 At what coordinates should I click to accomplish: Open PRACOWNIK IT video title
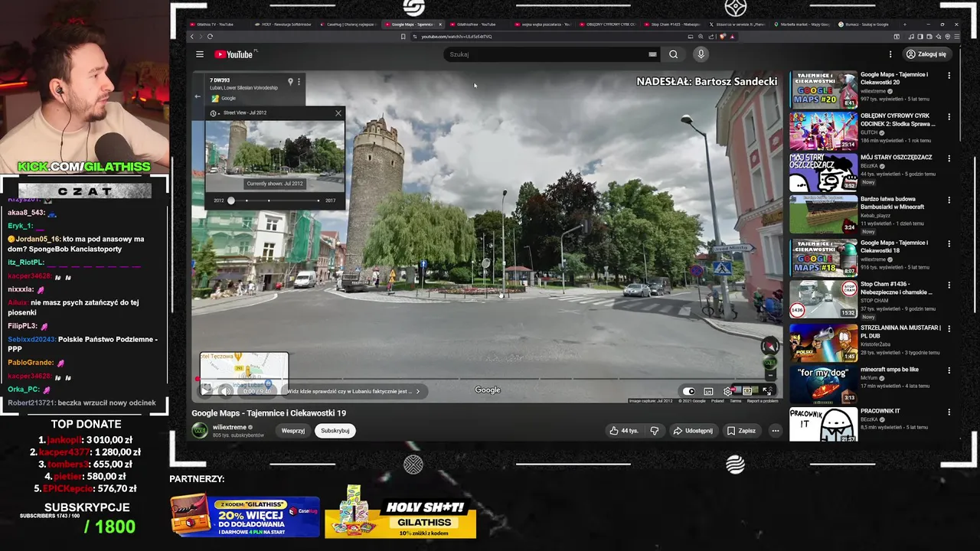880,411
